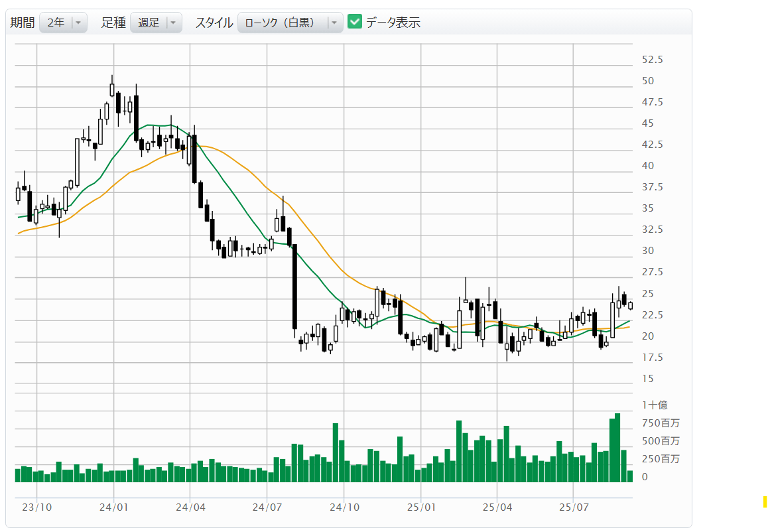Click the 50 price label on y-axis
Viewport: 768px width, 532px height.
pos(648,81)
